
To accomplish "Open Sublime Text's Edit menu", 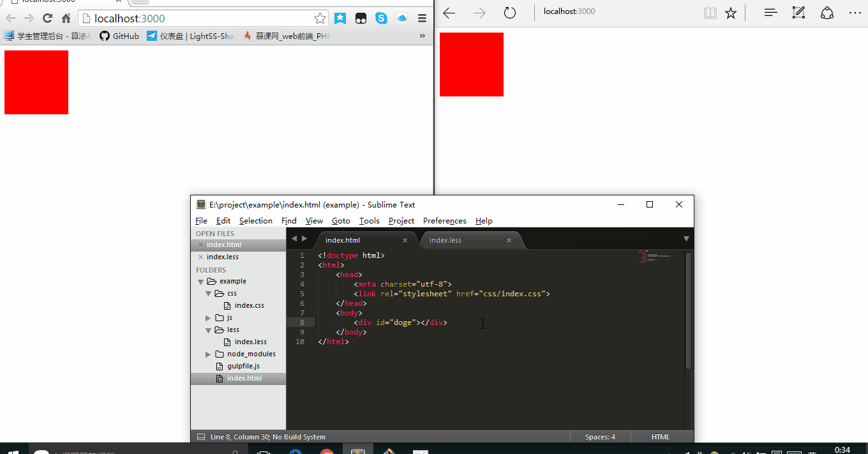I will (223, 220).
